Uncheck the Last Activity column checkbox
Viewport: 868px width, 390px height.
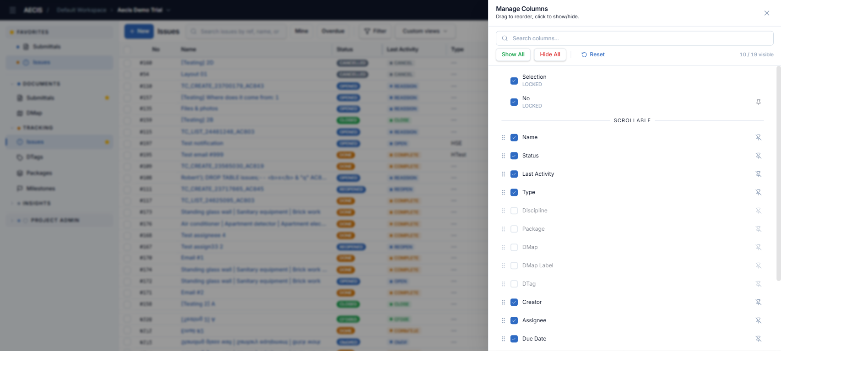(x=514, y=174)
